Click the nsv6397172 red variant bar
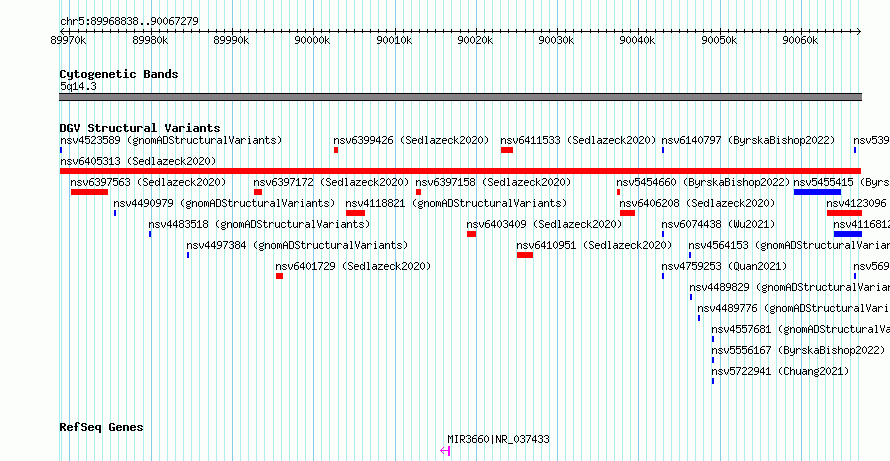The height and width of the screenshot is (461, 890). point(258,192)
